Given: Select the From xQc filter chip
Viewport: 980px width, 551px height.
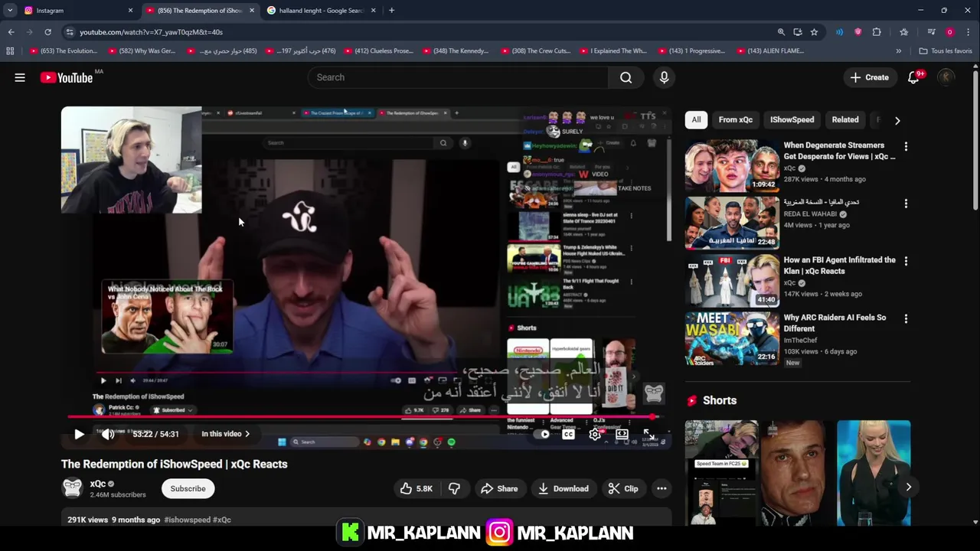Looking at the screenshot, I should click(735, 119).
